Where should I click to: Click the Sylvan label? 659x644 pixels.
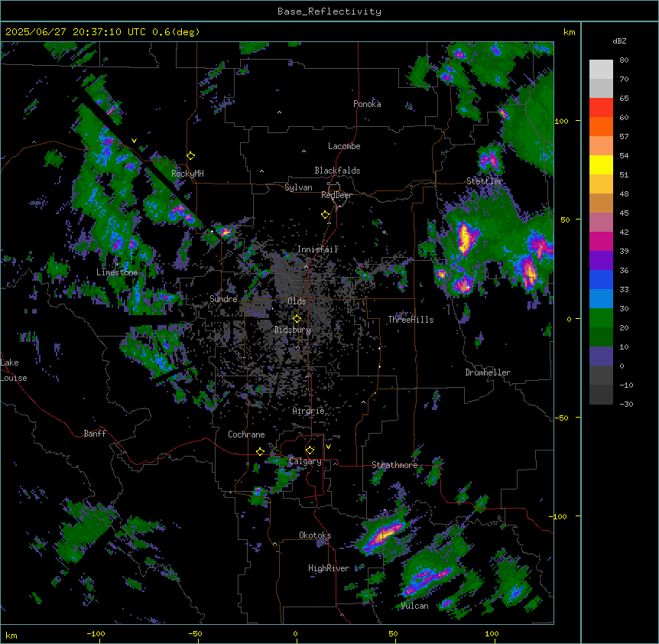point(298,187)
